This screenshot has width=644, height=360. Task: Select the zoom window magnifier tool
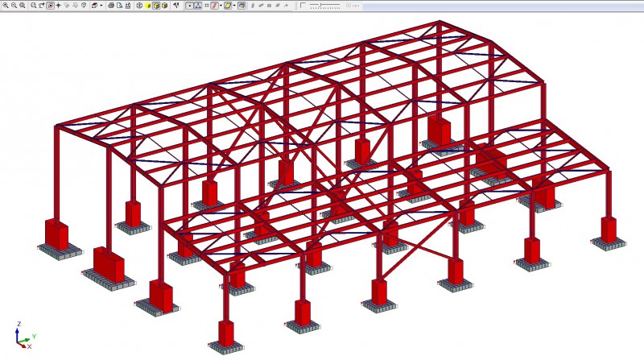click(33, 6)
